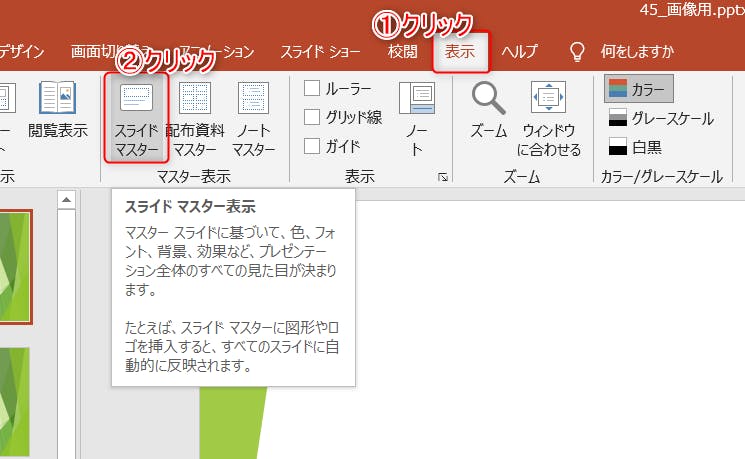Select Color (カラー) display mode
This screenshot has height=459, width=745.
pos(639,89)
